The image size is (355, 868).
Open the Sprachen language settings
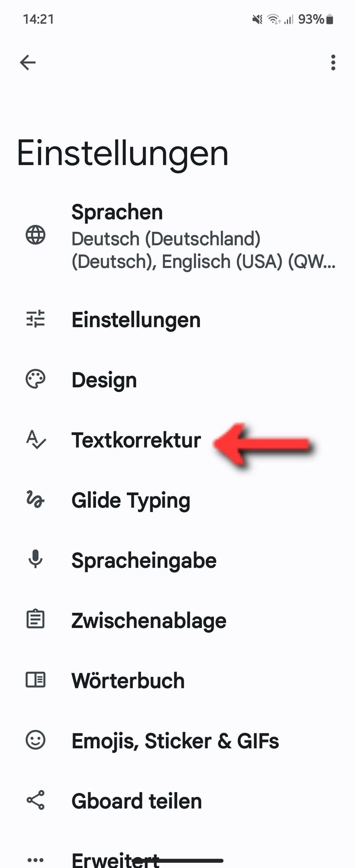click(x=177, y=237)
